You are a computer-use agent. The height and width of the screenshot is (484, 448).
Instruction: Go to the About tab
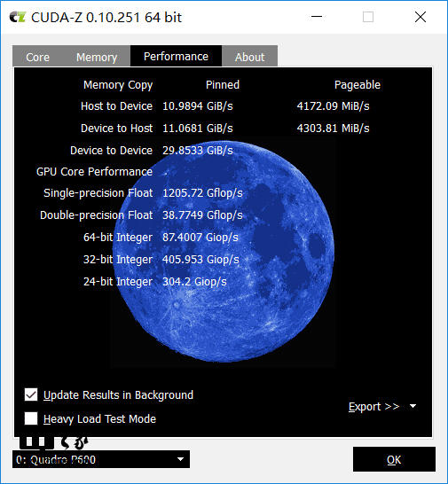pos(249,57)
